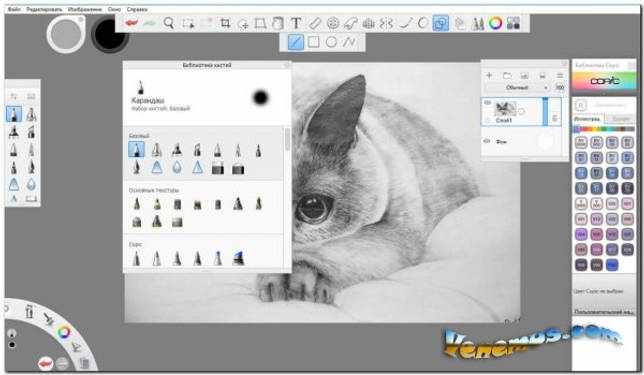This screenshot has height=375, width=644.
Task: Click the black brush stroke preview dot
Action: point(260,98)
